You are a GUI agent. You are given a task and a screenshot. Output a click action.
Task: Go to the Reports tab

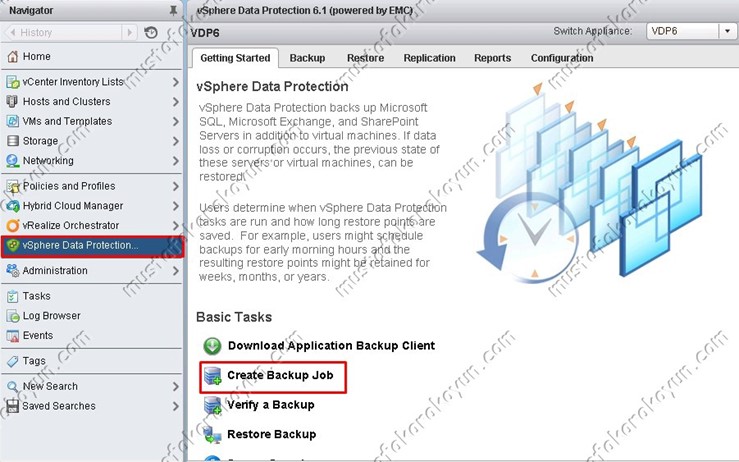point(493,58)
